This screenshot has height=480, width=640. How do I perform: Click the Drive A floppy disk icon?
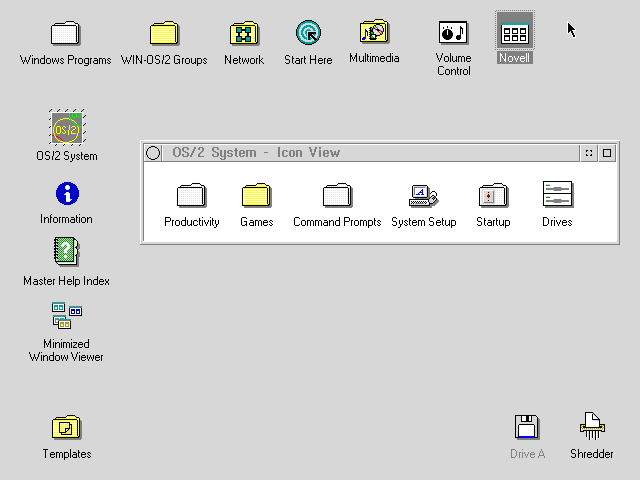click(x=527, y=427)
